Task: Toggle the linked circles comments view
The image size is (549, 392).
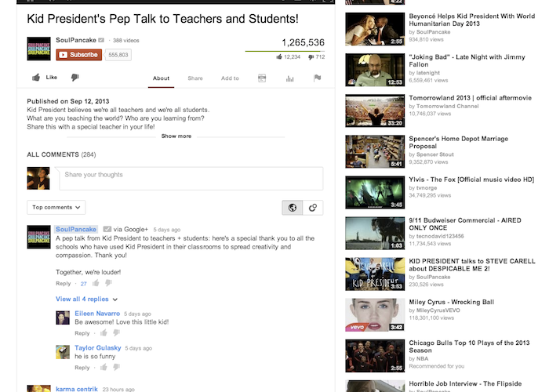Action: click(313, 207)
